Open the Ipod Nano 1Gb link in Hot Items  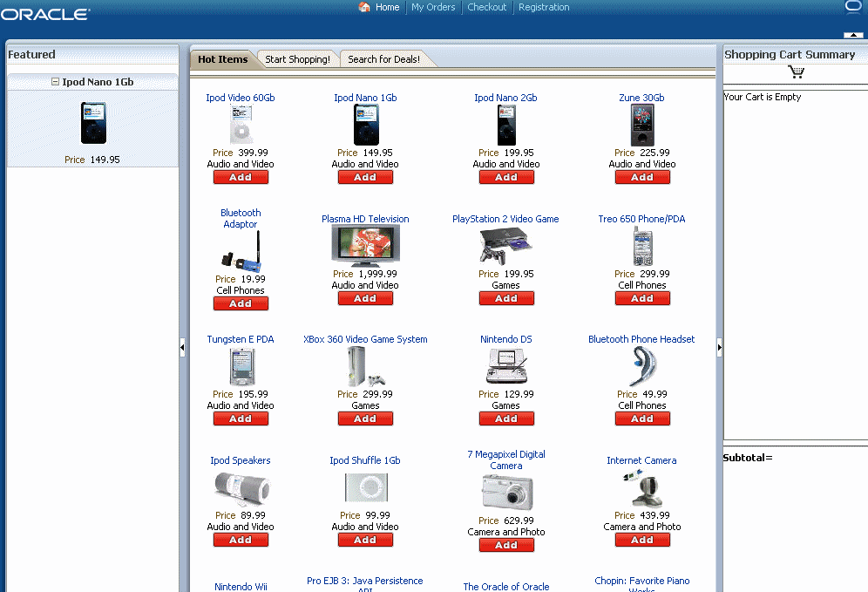tap(365, 98)
